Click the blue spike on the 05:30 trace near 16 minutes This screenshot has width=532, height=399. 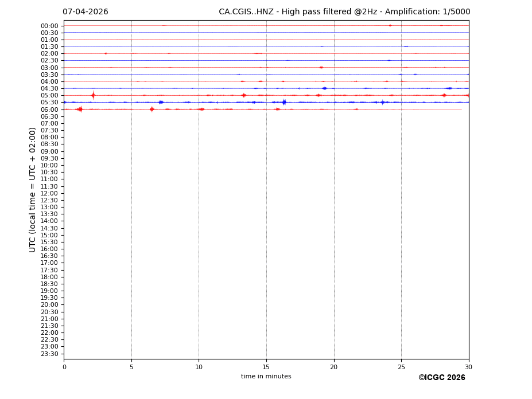click(x=284, y=102)
